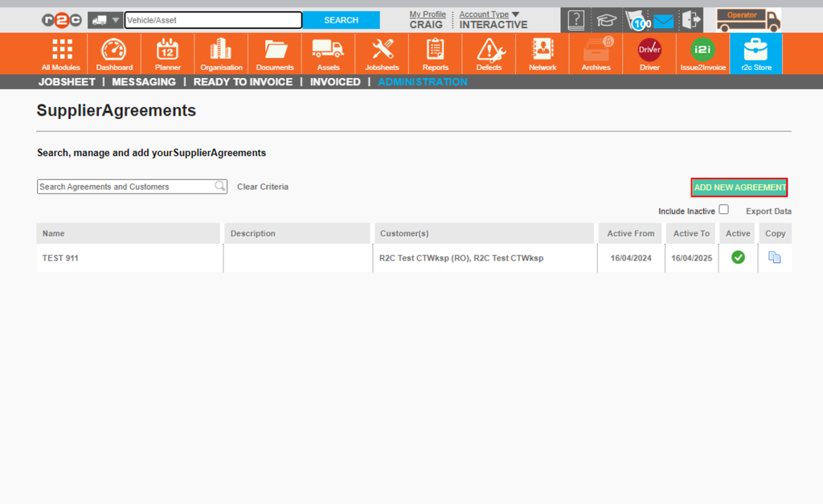The width and height of the screenshot is (823, 504).
Task: Sort by the Active From column header
Action: (630, 233)
